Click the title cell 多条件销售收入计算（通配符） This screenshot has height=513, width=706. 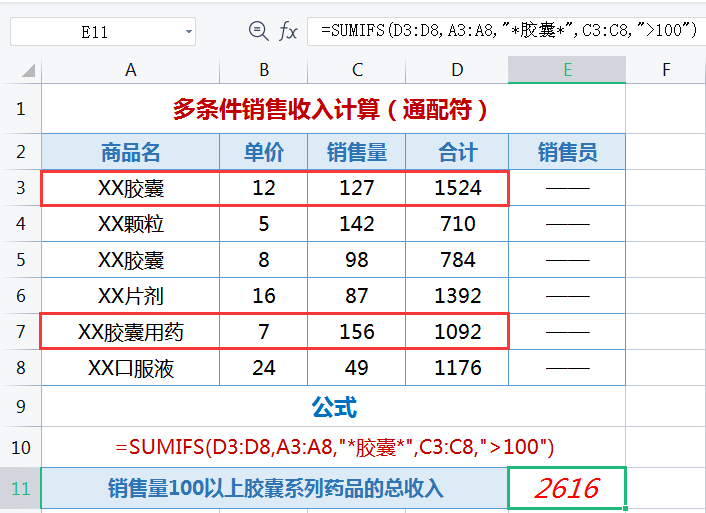pyautogui.click(x=333, y=109)
